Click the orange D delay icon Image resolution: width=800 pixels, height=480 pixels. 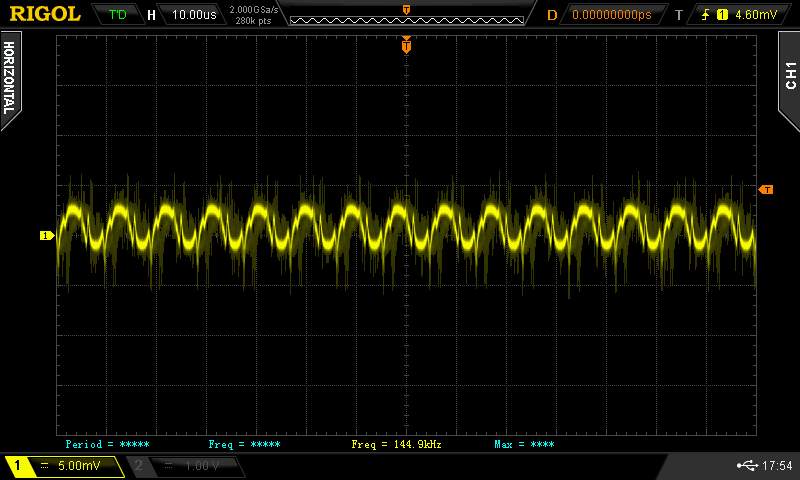(x=552, y=15)
